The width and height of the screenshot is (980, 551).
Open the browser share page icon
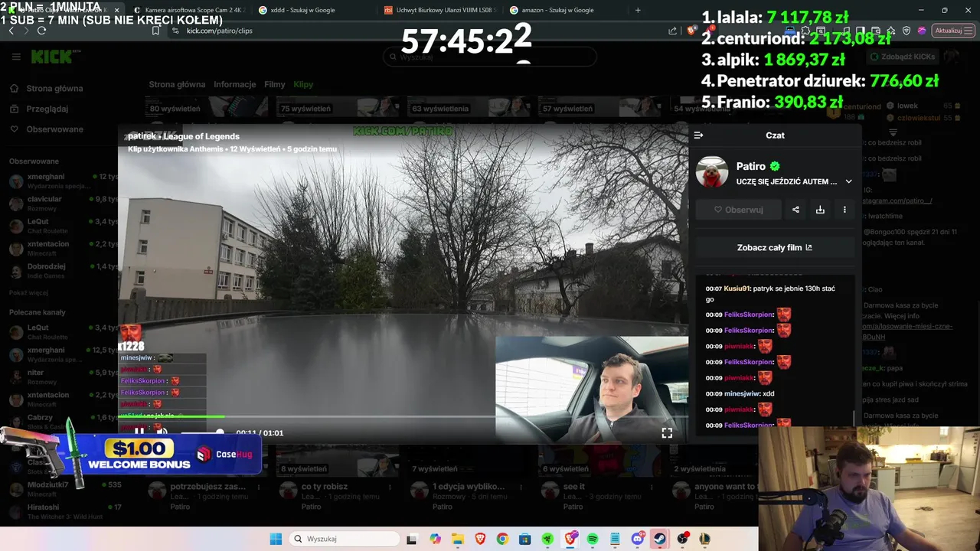click(673, 31)
